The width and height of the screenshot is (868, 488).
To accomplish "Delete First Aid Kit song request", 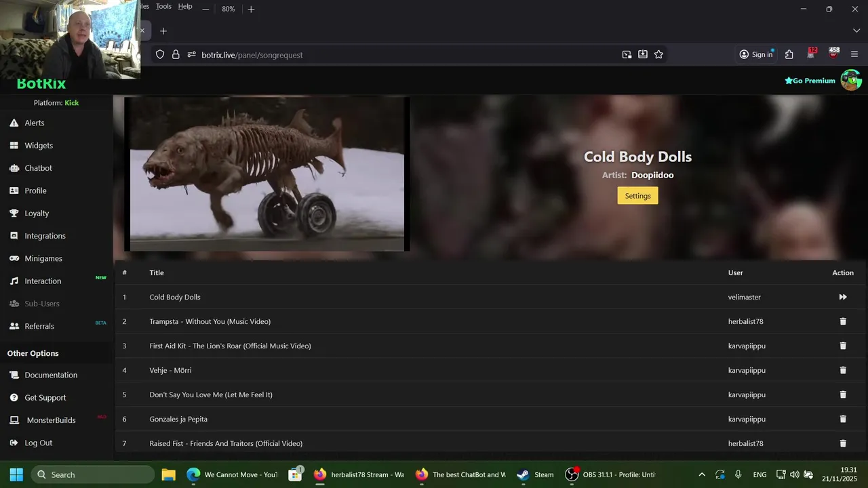I will point(843,346).
